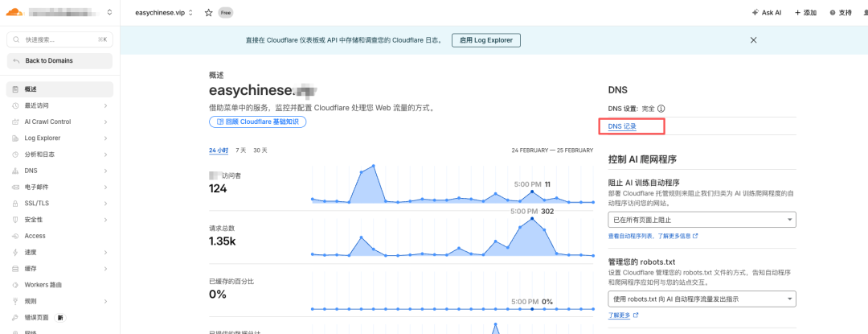Click the 分析和日志 icon

pyautogui.click(x=15, y=155)
